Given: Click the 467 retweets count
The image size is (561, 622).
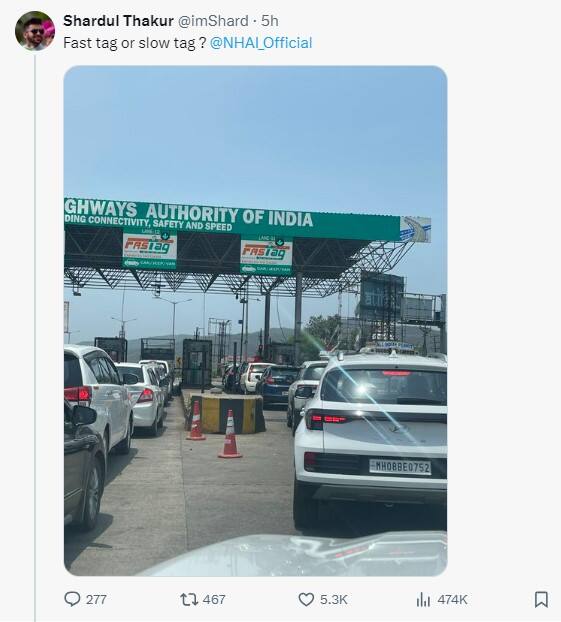Looking at the screenshot, I should (x=214, y=599).
